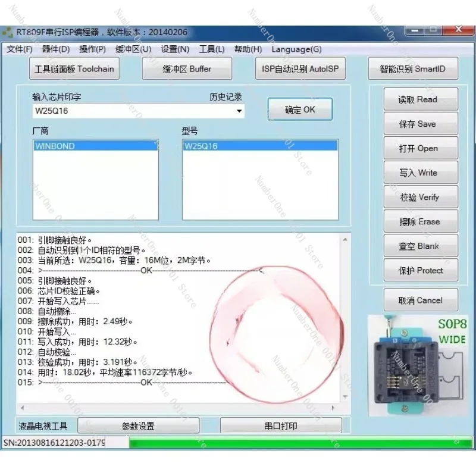The width and height of the screenshot is (476, 476).
Task: Click log line 009 erase success time
Action: pyautogui.click(x=75, y=321)
